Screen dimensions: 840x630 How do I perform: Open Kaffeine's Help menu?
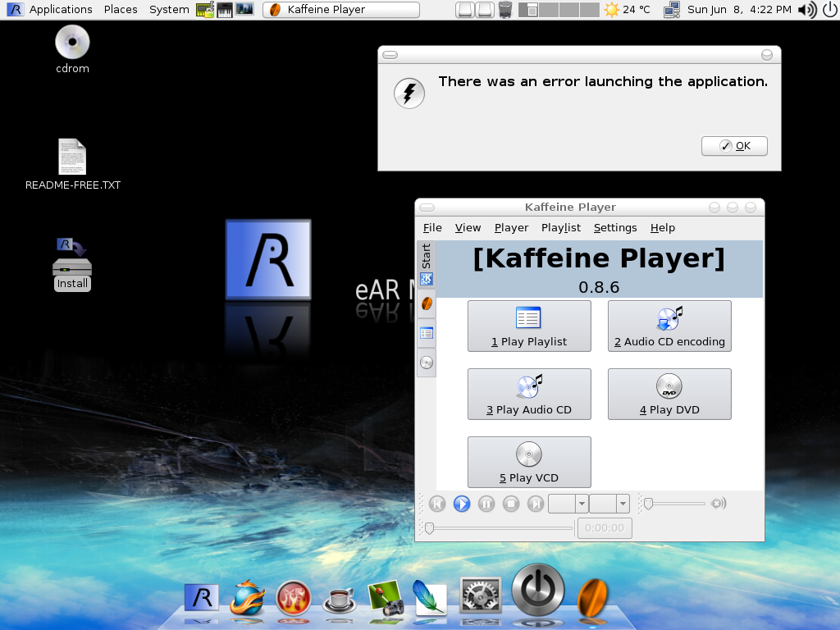(x=663, y=228)
